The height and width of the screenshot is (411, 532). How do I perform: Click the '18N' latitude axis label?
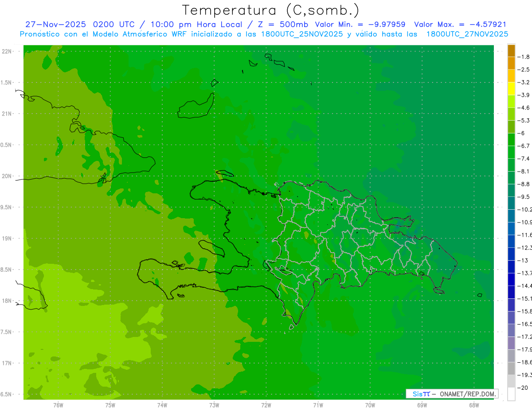click(x=6, y=301)
